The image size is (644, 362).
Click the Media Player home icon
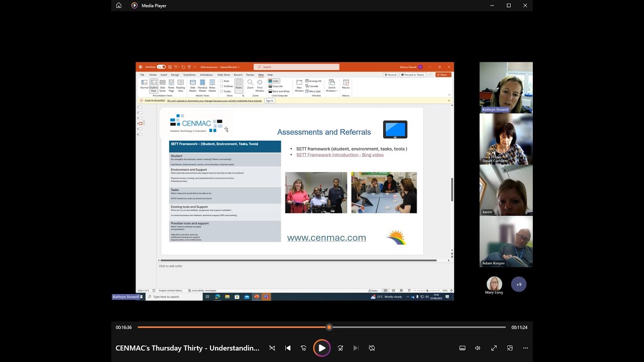click(x=119, y=6)
